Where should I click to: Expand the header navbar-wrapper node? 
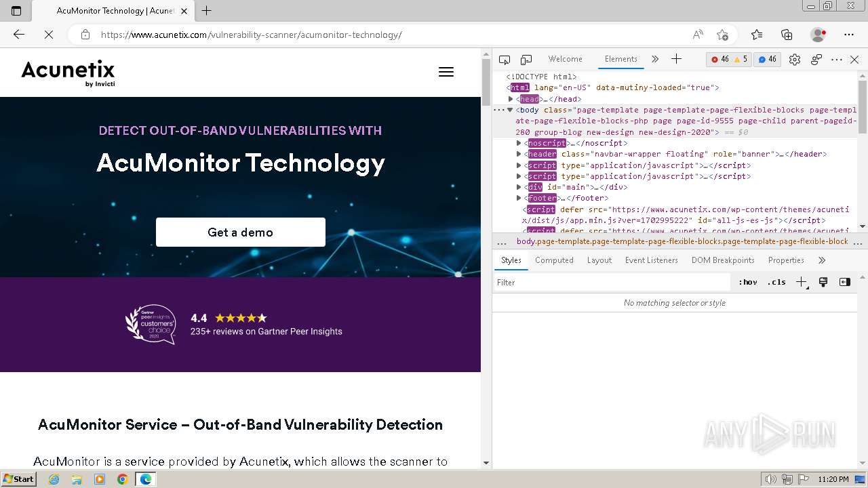coord(519,154)
